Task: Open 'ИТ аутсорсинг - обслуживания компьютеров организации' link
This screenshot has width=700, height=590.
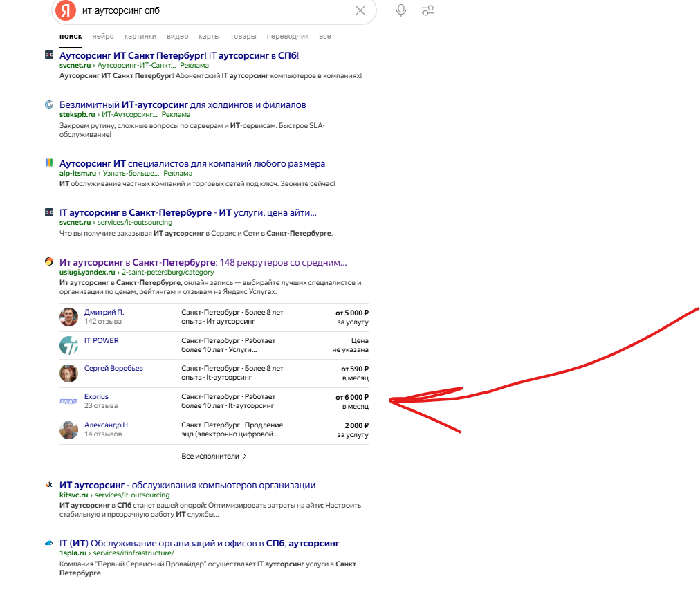Action: [187, 485]
